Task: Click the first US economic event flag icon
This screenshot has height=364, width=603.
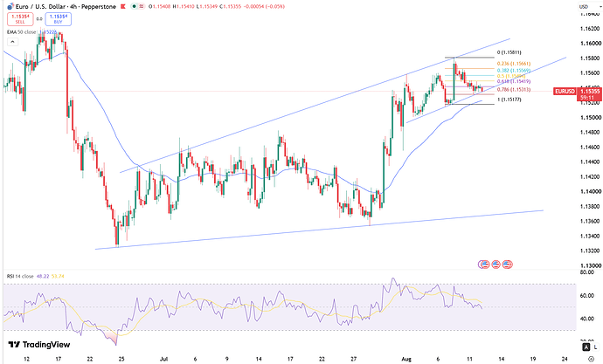Action: click(x=484, y=264)
